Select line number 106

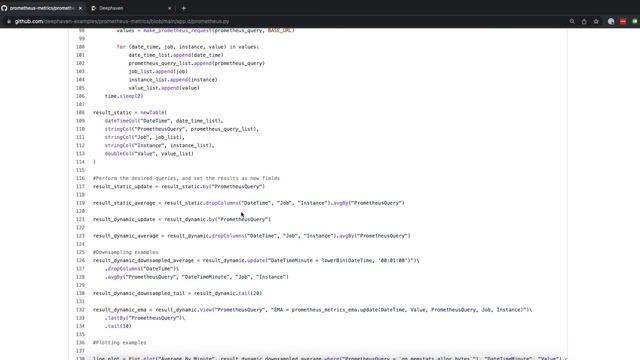[80, 96]
